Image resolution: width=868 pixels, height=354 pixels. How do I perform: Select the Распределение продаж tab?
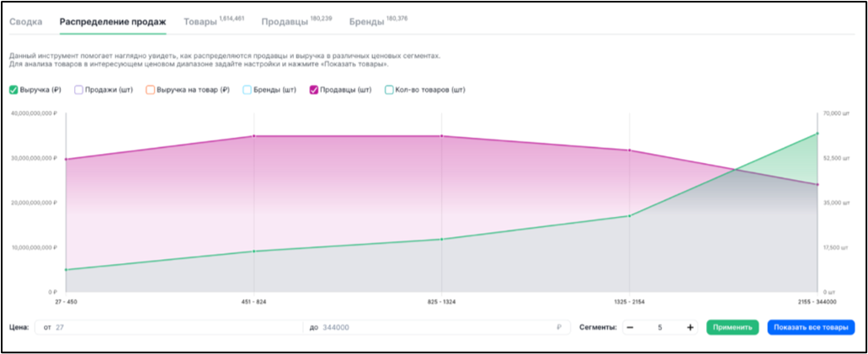(113, 23)
